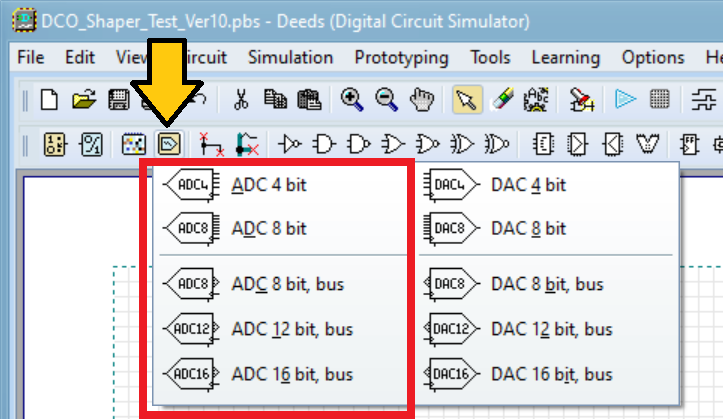Open an existing file via folder icon
Image resolution: width=723 pixels, height=420 pixels.
[x=84, y=100]
